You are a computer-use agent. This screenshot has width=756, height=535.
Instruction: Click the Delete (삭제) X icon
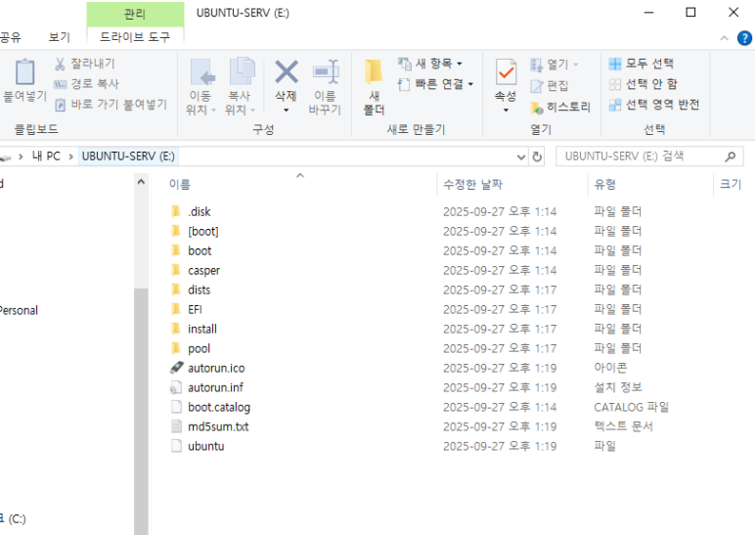pyautogui.click(x=287, y=72)
